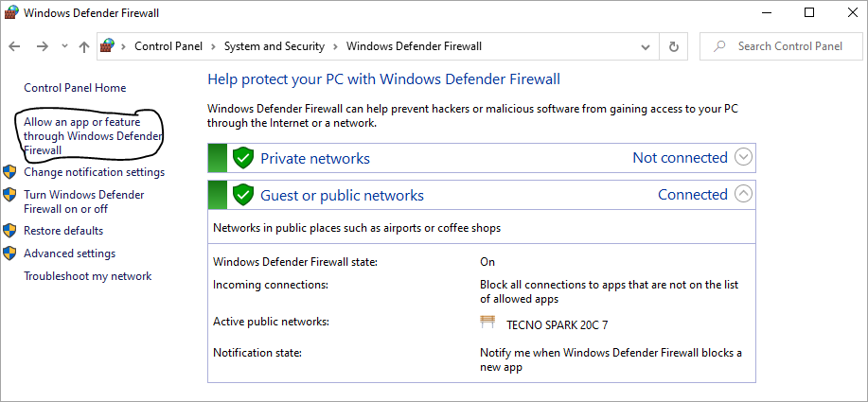Click shield icon beside Turn Windows Defender Firewall
The image size is (868, 402).
tap(10, 195)
